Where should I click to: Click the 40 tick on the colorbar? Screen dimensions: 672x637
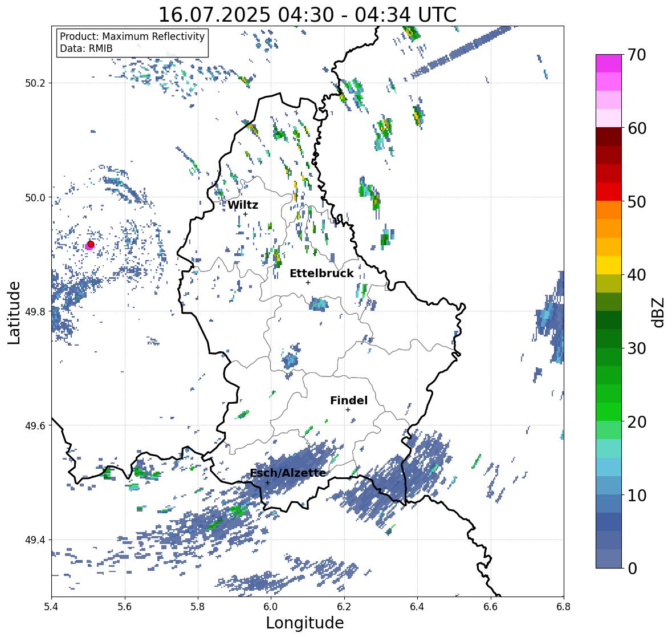click(637, 275)
